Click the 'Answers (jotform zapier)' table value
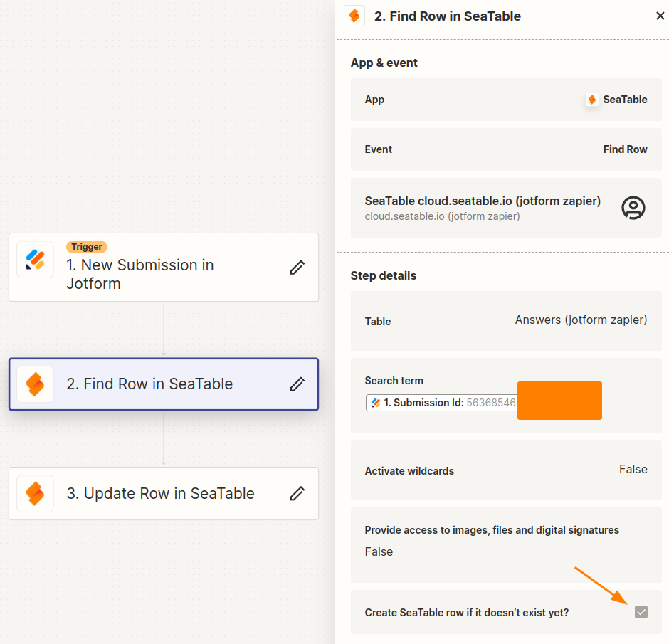This screenshot has height=644, width=669. pos(581,320)
